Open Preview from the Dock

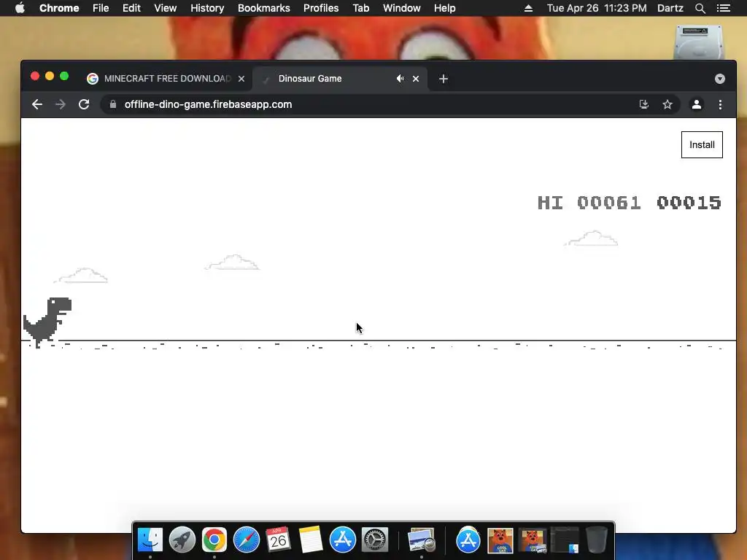pos(422,540)
